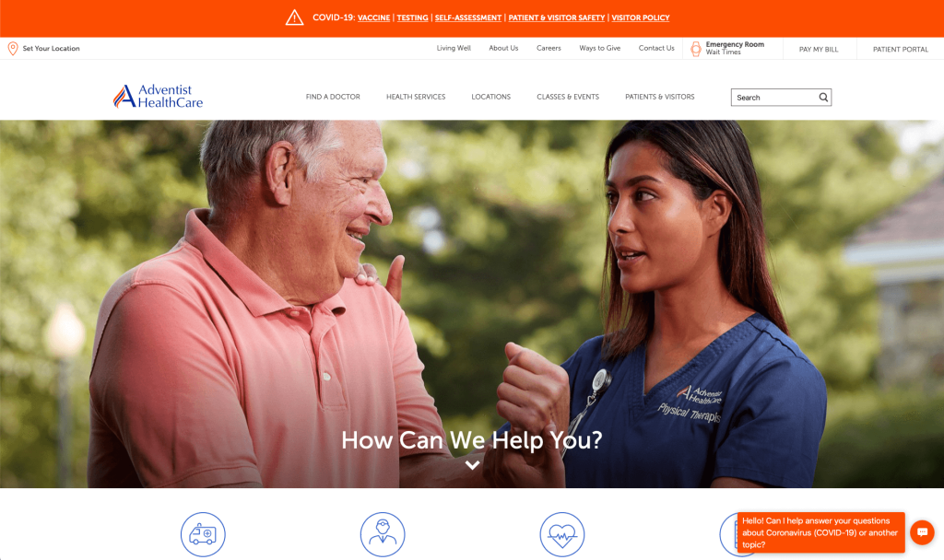944x560 pixels.
Task: Open the Find a Doctor menu
Action: (x=333, y=97)
